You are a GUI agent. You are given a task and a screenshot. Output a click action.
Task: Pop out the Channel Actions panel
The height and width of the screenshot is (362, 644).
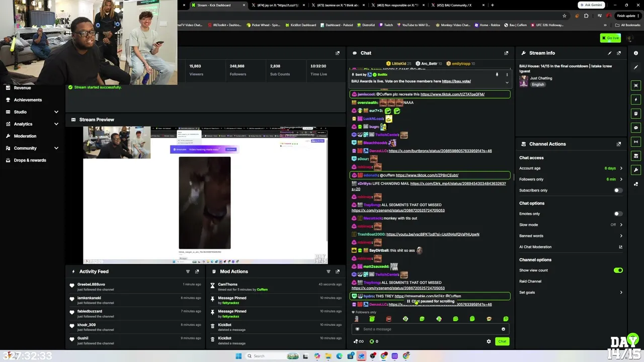[619, 144]
